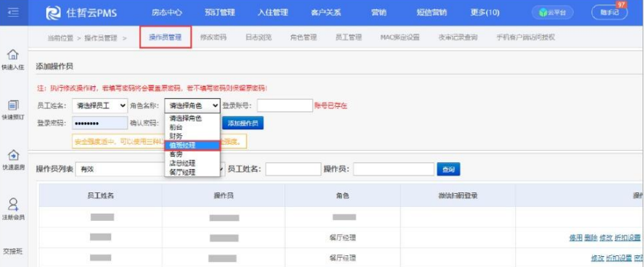Switch to the 手机客户端访问授权 tab

[x=525, y=37]
